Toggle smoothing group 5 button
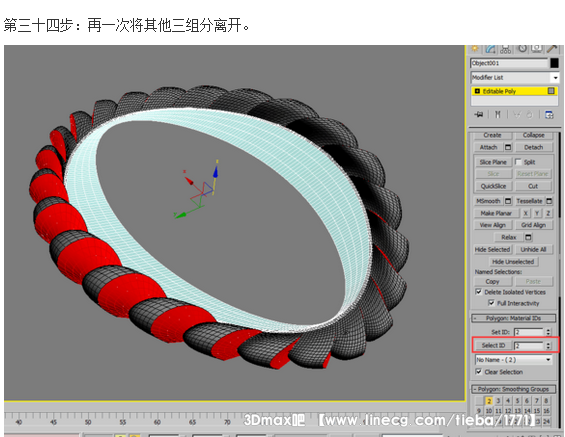 pos(517,401)
